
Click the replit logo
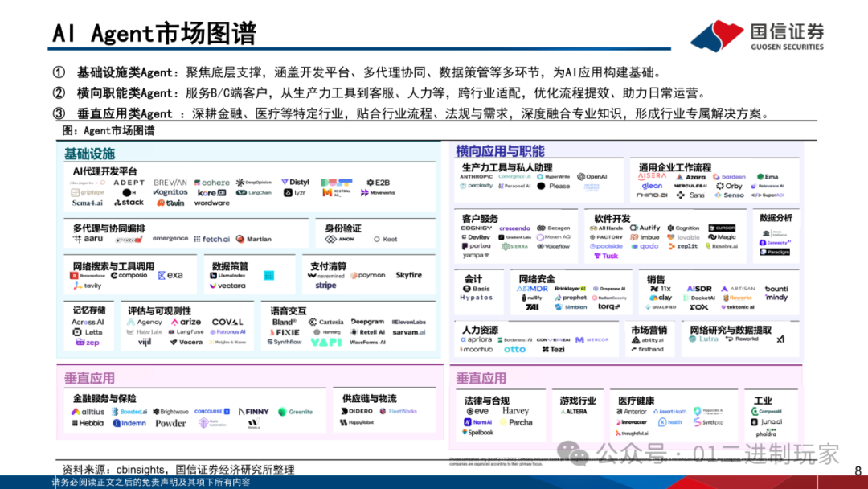[x=683, y=246]
